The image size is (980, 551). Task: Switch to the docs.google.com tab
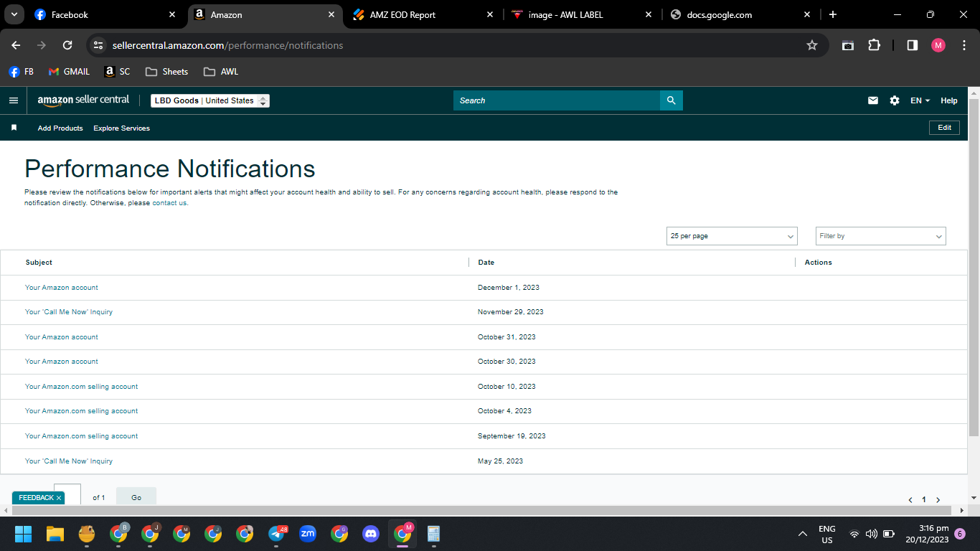pos(740,14)
